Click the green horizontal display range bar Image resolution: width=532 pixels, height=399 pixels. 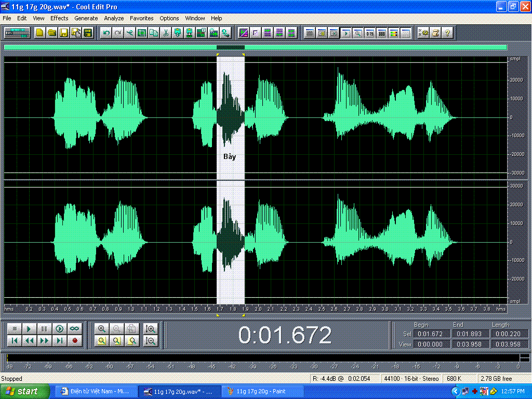pyautogui.click(x=256, y=47)
